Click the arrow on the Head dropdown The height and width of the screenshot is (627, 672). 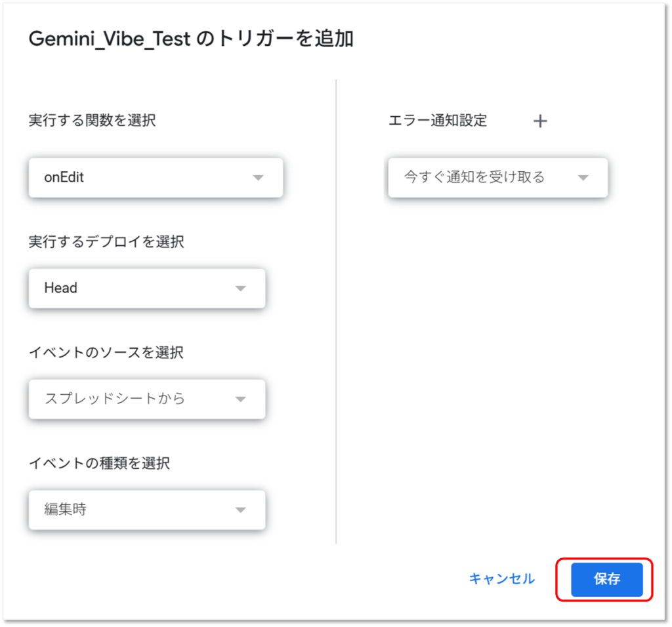(240, 289)
